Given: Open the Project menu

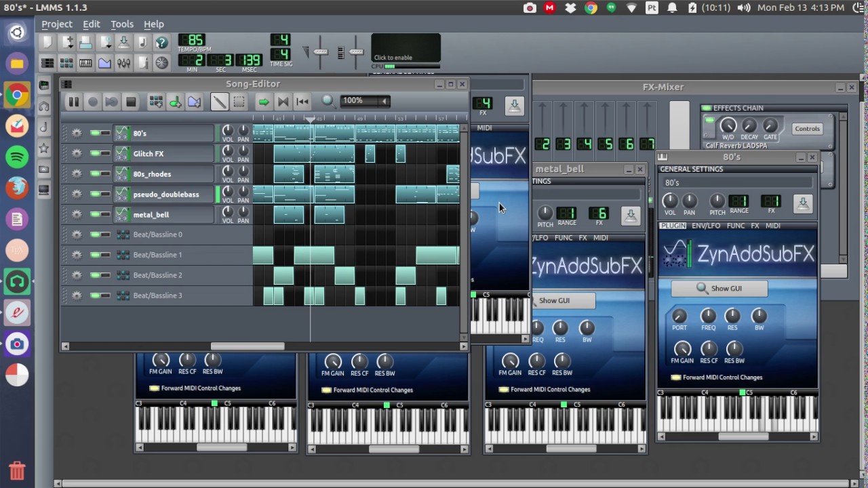Looking at the screenshot, I should pos(57,24).
